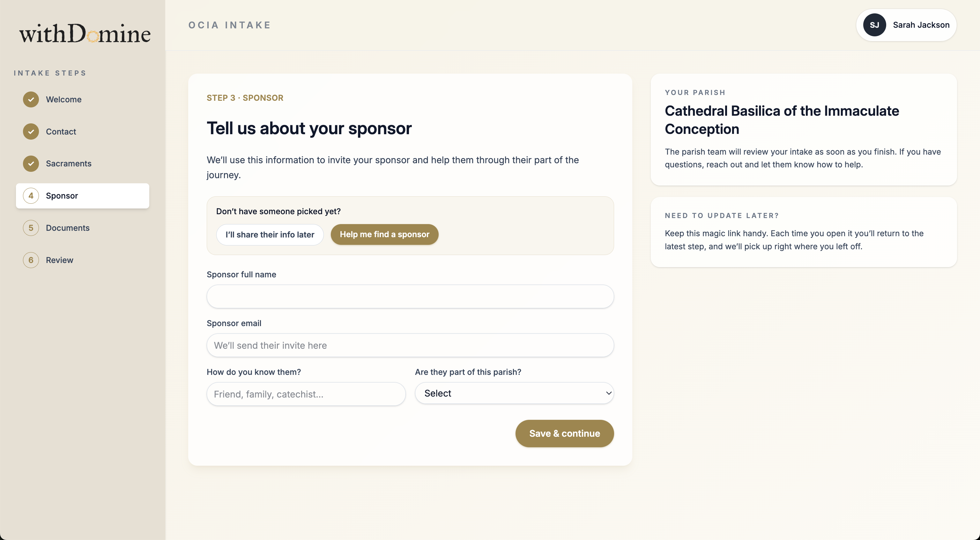Choose I'll share their info later
980x540 pixels.
click(270, 235)
